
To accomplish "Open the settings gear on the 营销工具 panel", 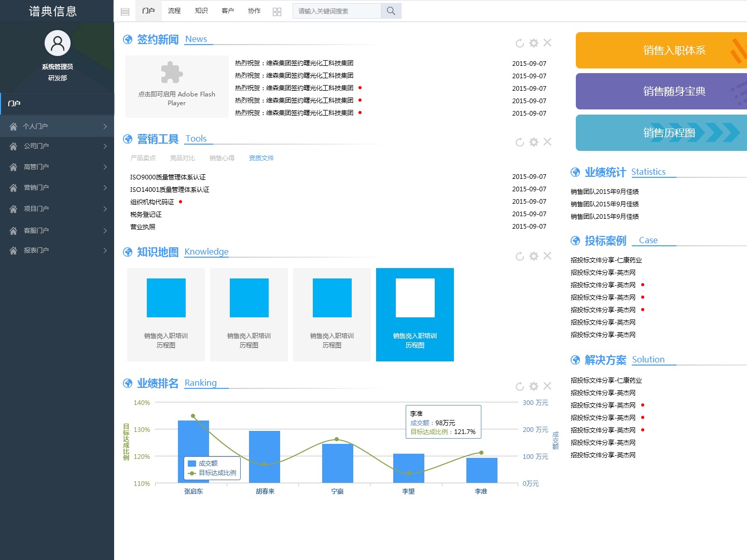I will (x=533, y=142).
